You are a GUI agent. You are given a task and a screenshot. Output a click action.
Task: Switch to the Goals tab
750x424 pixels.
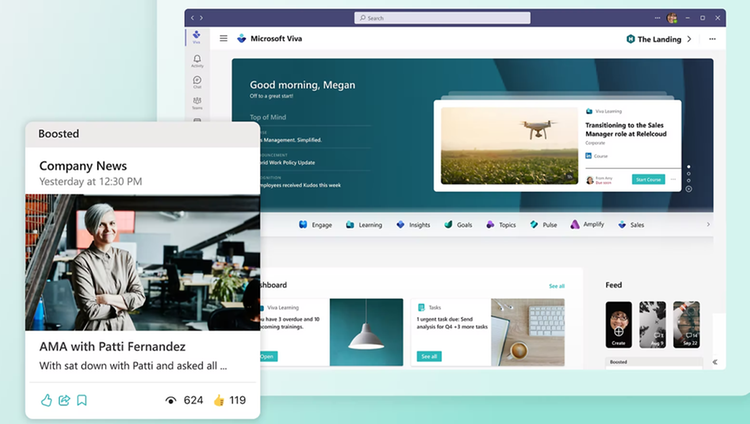[458, 224]
